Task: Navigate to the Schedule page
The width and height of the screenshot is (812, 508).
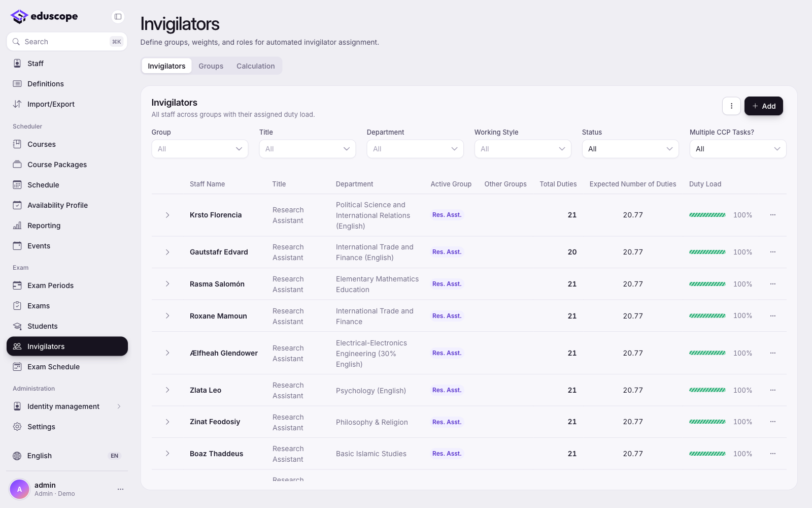Action: click(x=67, y=185)
